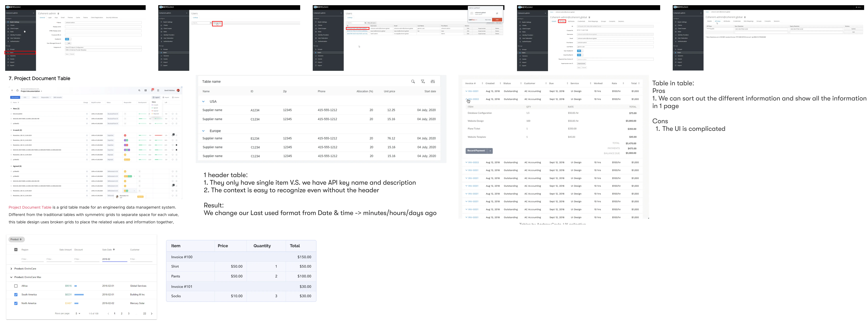The height and width of the screenshot is (329, 868).
Task: Click the South America discount bar
Action: pos(79,295)
